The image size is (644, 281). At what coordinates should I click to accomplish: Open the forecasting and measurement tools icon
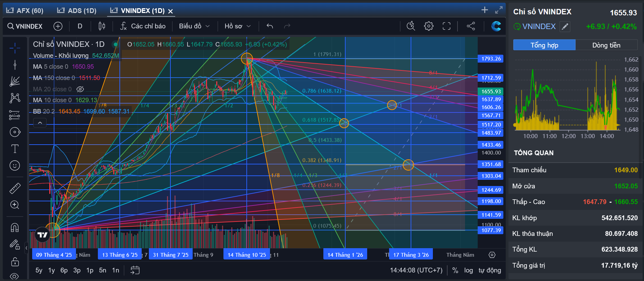pos(15,115)
